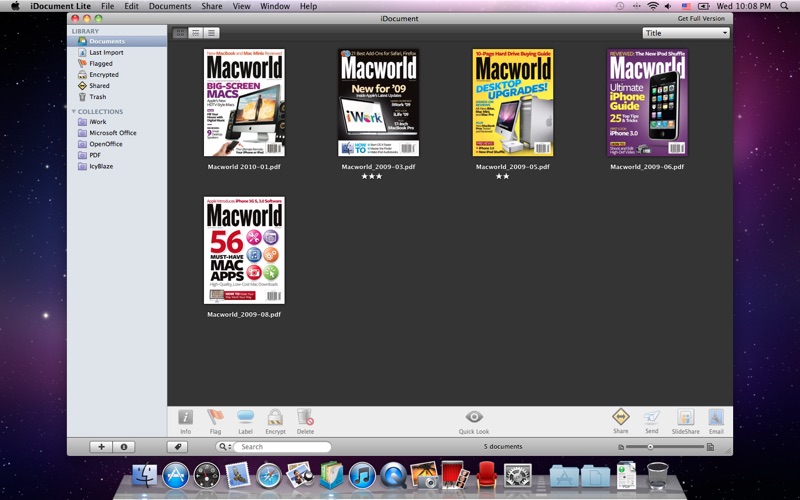Open the App Store from Dock
The image size is (800, 500).
(176, 476)
